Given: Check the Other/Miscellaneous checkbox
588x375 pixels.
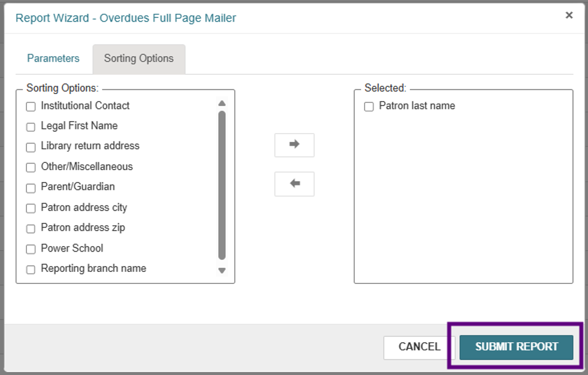Looking at the screenshot, I should [31, 168].
